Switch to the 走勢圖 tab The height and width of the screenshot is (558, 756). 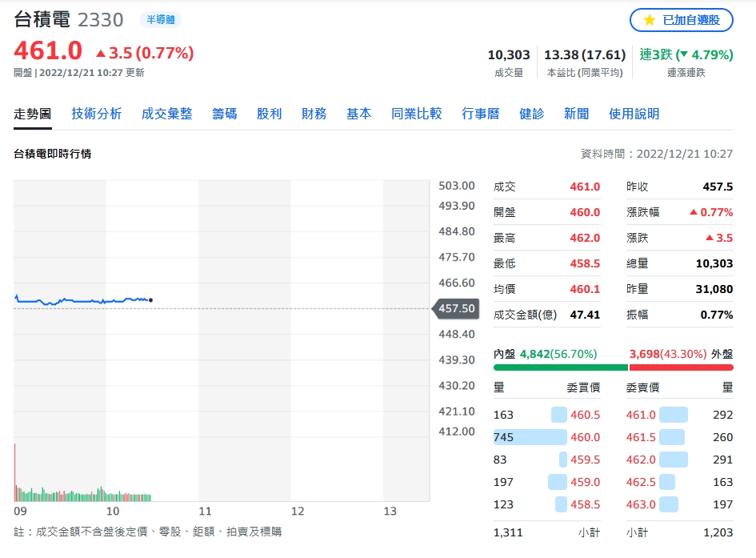click(32, 114)
